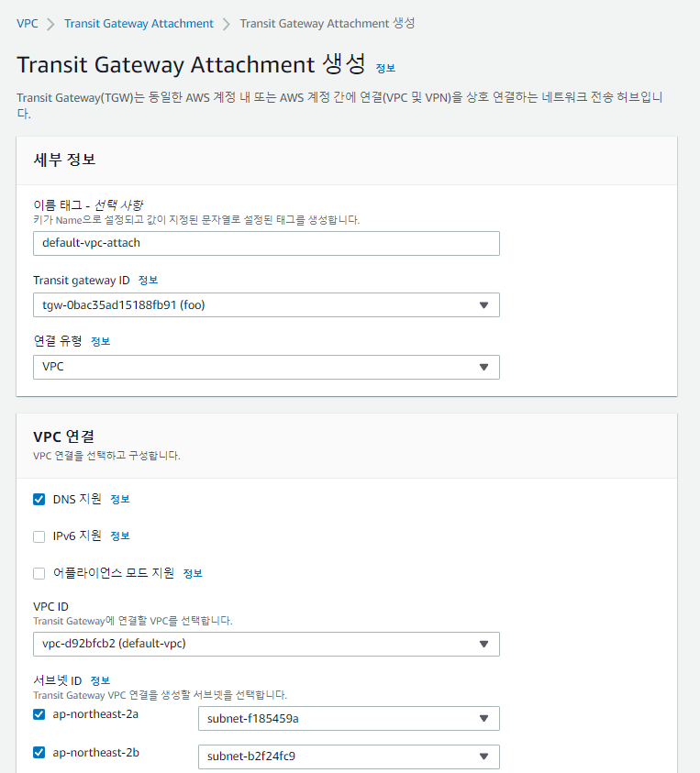Open the Transit Gateway Attachment breadcrumb
The image size is (700, 773).
click(x=139, y=23)
